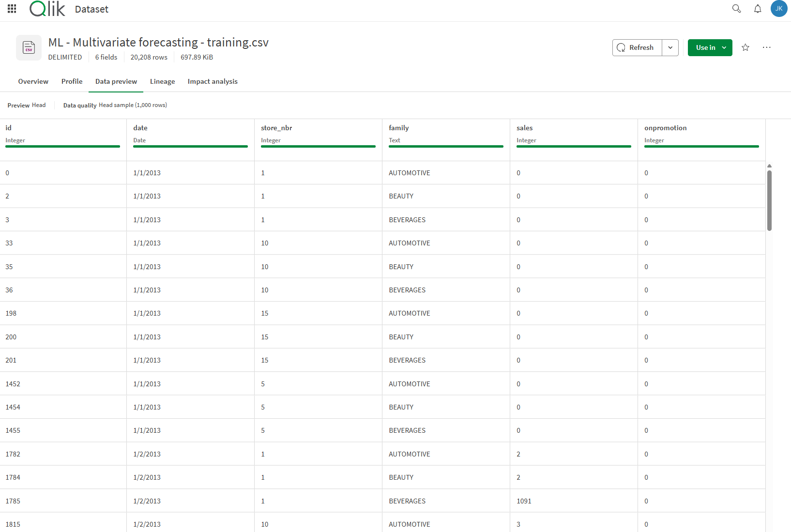Screen dimensions: 791x532
Task: Switch to the Profile tab
Action: (72, 81)
